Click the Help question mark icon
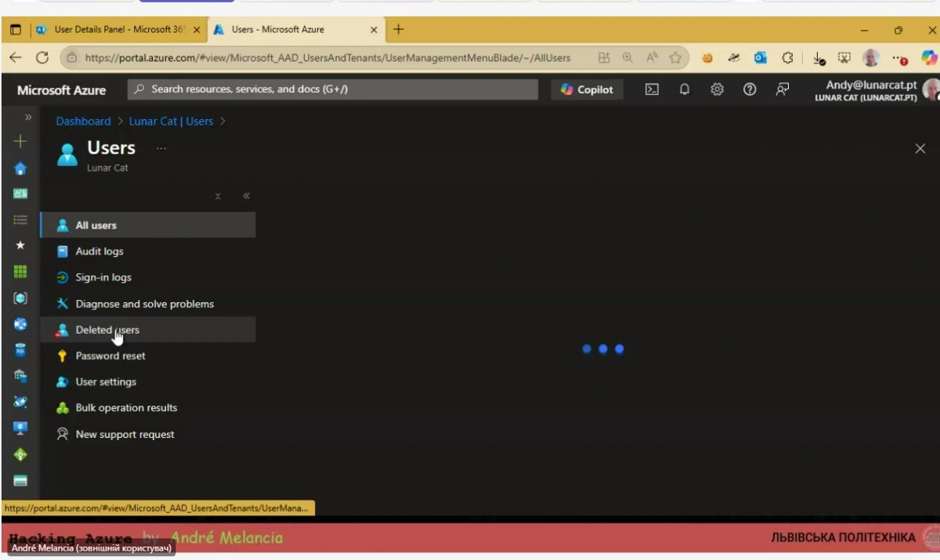 point(750,89)
